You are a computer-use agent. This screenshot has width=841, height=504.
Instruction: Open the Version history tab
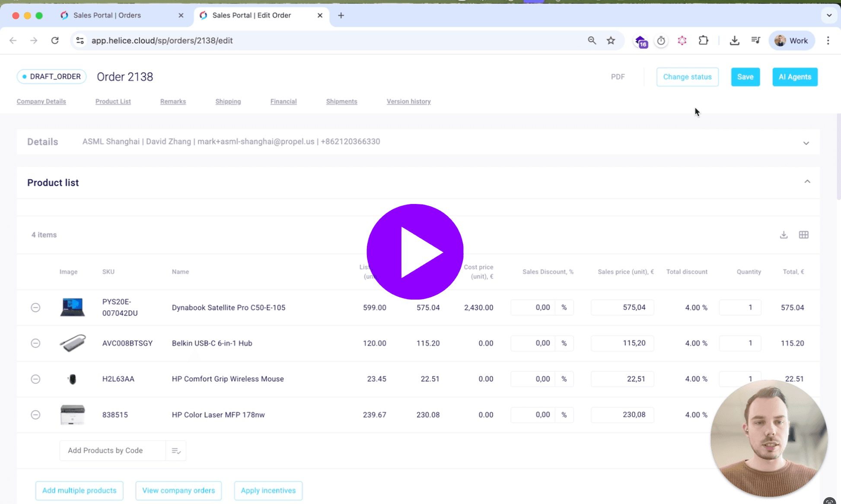(408, 102)
